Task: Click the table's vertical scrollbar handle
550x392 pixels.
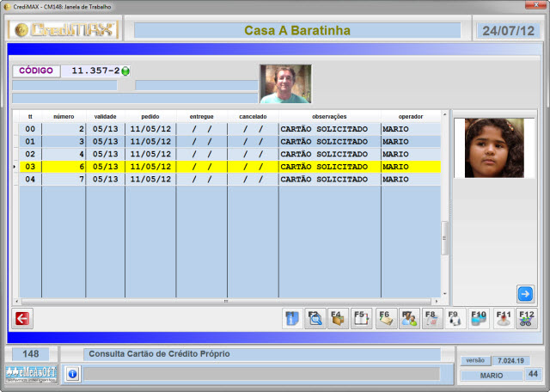Action: tap(444, 238)
